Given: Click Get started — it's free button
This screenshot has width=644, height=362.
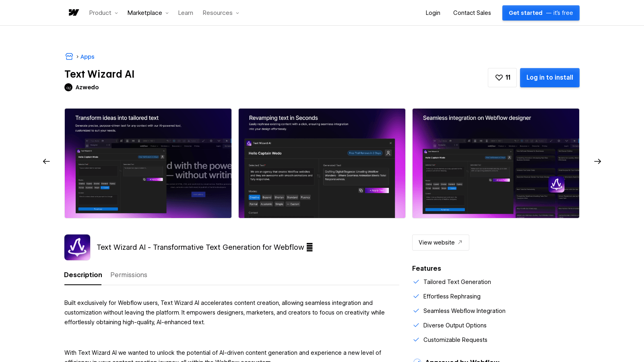Looking at the screenshot, I should coord(541,13).
